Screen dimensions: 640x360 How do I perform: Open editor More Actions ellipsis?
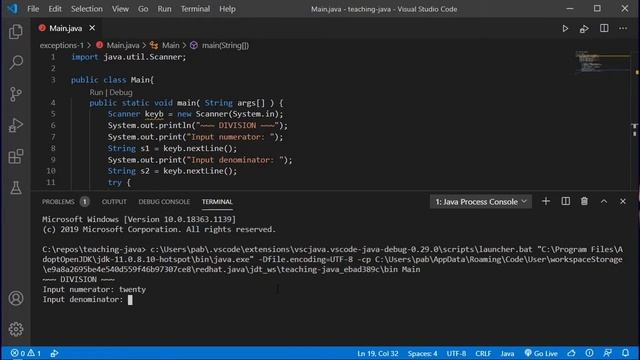[623, 28]
